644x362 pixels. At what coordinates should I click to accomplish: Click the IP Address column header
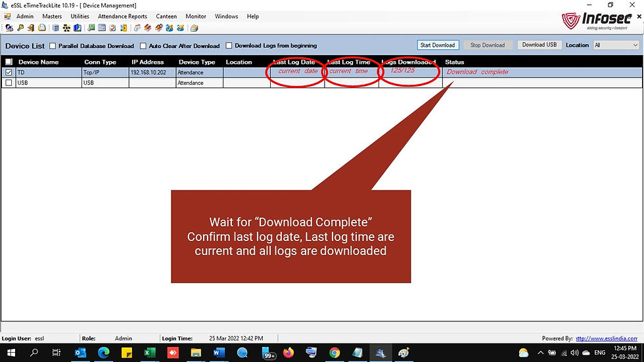tap(147, 62)
